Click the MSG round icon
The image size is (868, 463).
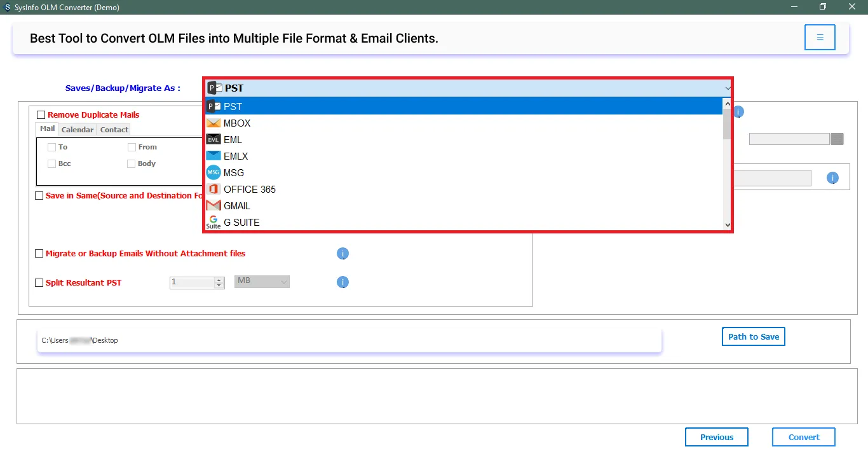[214, 173]
